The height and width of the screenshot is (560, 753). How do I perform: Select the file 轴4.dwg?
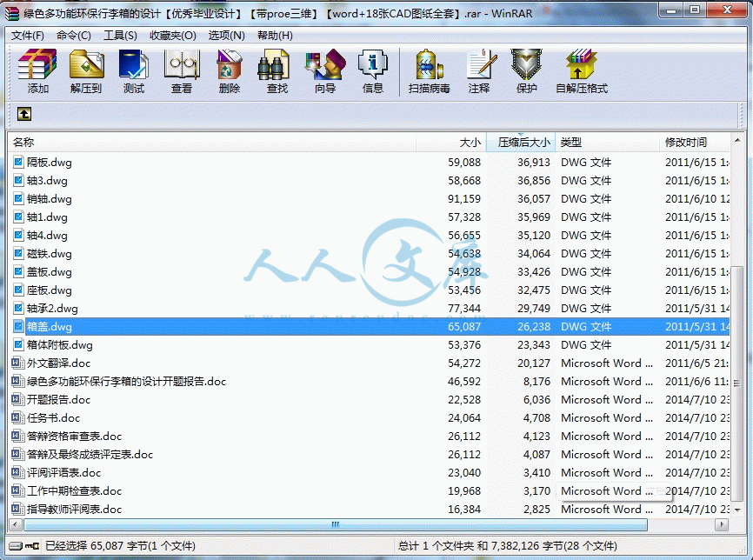pyautogui.click(x=47, y=236)
